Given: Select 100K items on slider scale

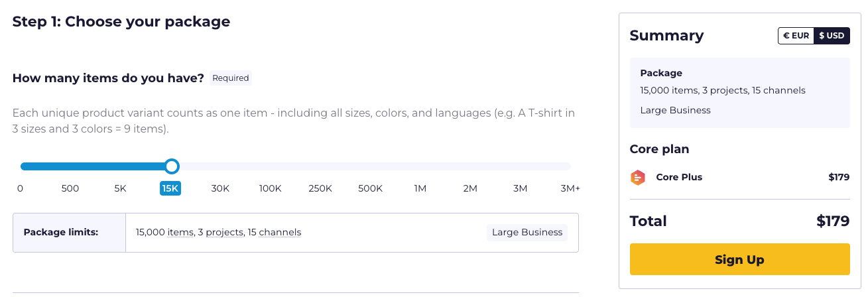Looking at the screenshot, I should click(x=271, y=188).
